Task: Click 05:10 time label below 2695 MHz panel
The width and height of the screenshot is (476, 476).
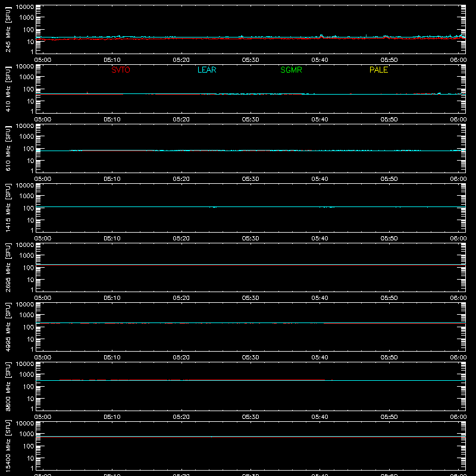Action: pos(112,298)
